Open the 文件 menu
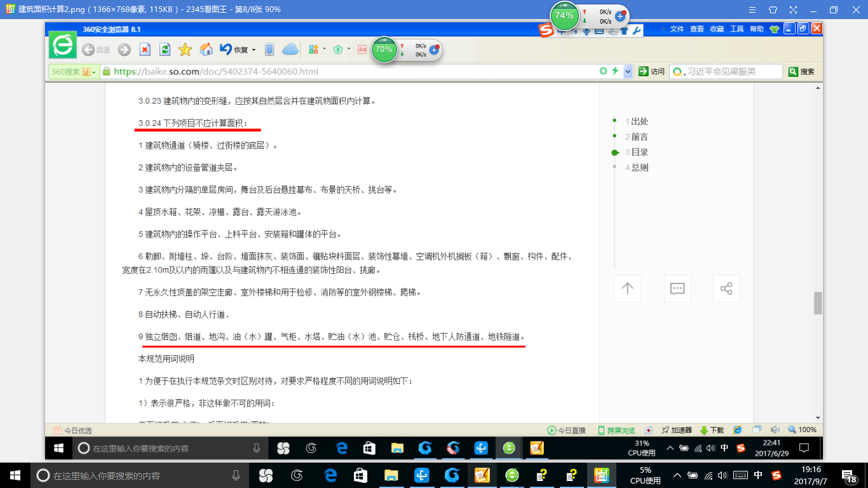Image resolution: width=868 pixels, height=488 pixels. tap(677, 29)
